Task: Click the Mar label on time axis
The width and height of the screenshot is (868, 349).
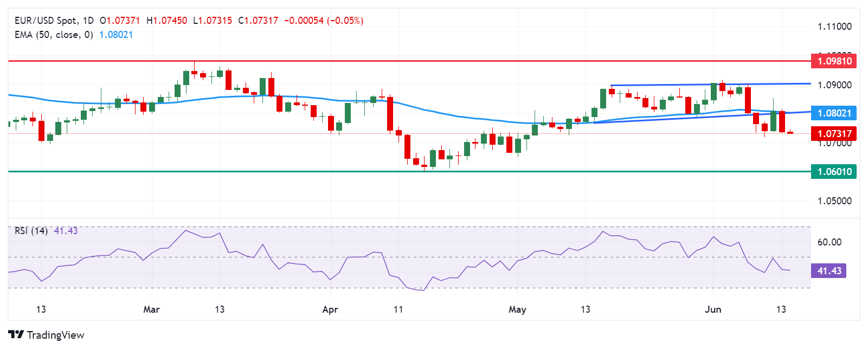Action: pyautogui.click(x=151, y=309)
